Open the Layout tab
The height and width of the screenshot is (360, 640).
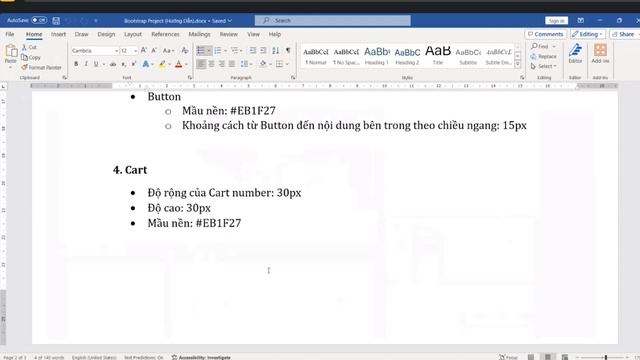[x=133, y=34]
